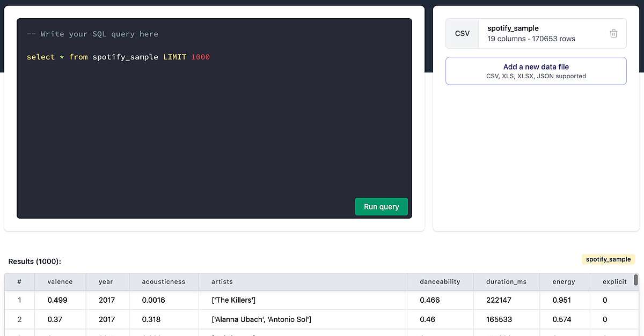Sort by the year column header
Viewport: 644px width, 336px height.
coord(106,281)
